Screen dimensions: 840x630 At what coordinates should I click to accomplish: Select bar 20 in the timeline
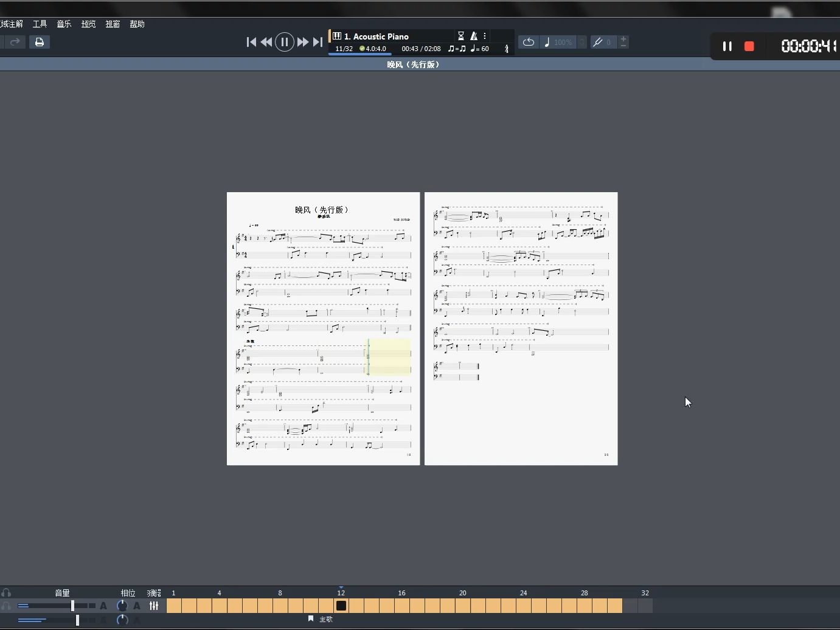[463, 606]
